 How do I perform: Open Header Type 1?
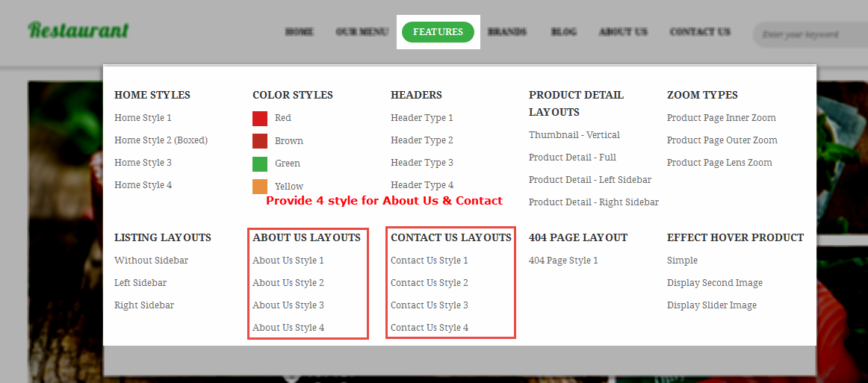(422, 118)
